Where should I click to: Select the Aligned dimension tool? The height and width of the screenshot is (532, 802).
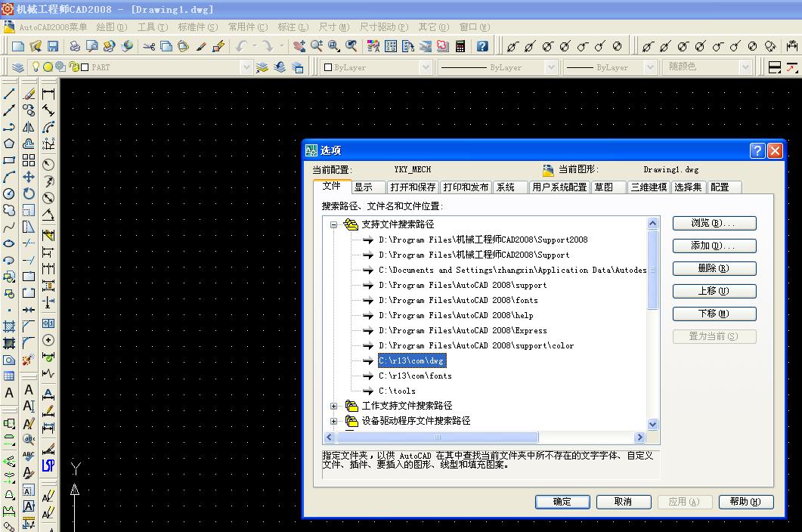point(48,110)
